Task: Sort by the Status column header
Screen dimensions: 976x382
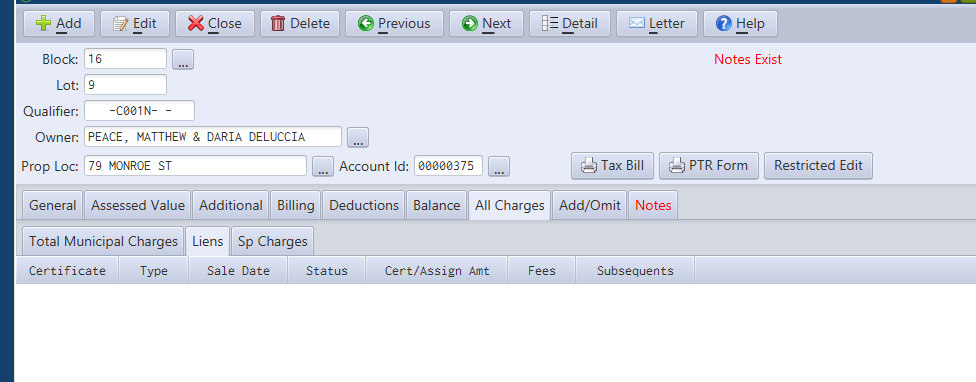Action: click(x=327, y=271)
